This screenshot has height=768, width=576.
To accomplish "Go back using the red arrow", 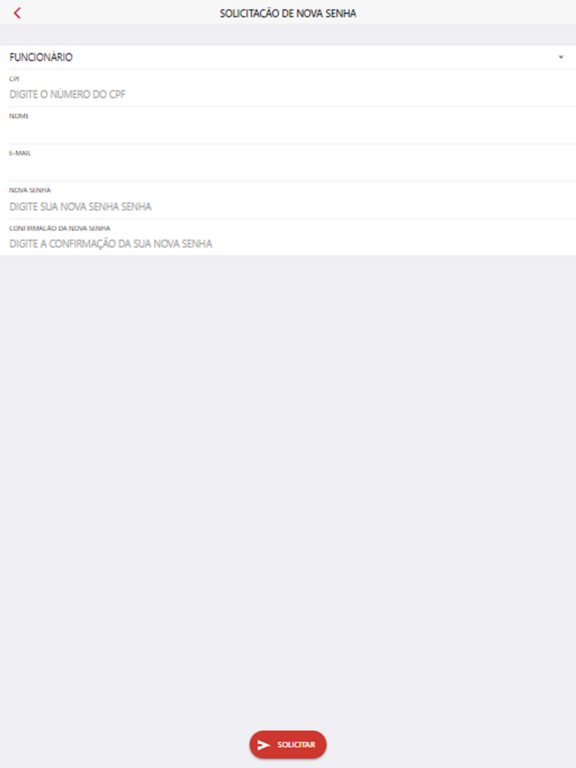I will [17, 13].
